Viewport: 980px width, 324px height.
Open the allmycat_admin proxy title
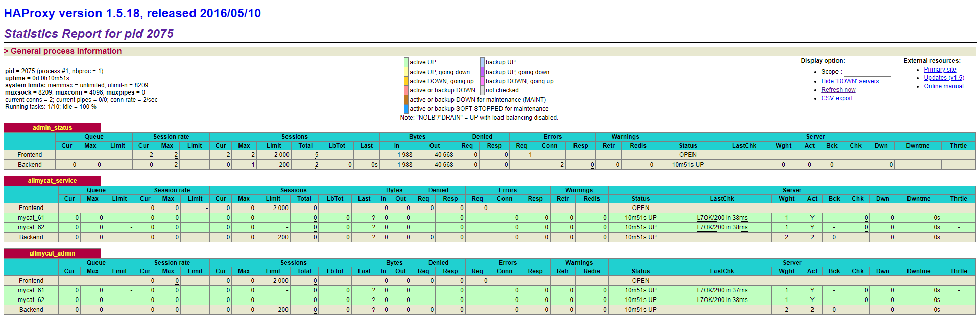pos(52,253)
